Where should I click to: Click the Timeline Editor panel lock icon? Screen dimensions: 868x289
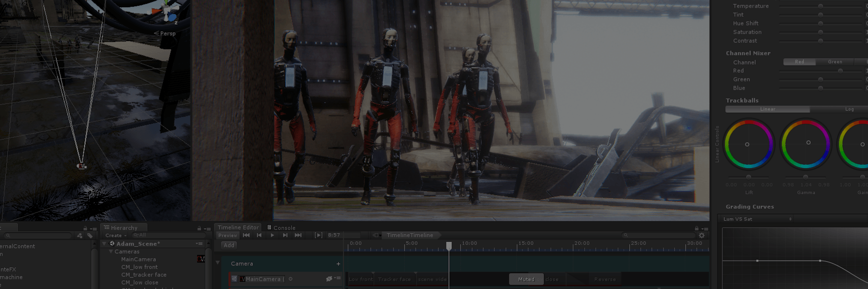tap(696, 228)
